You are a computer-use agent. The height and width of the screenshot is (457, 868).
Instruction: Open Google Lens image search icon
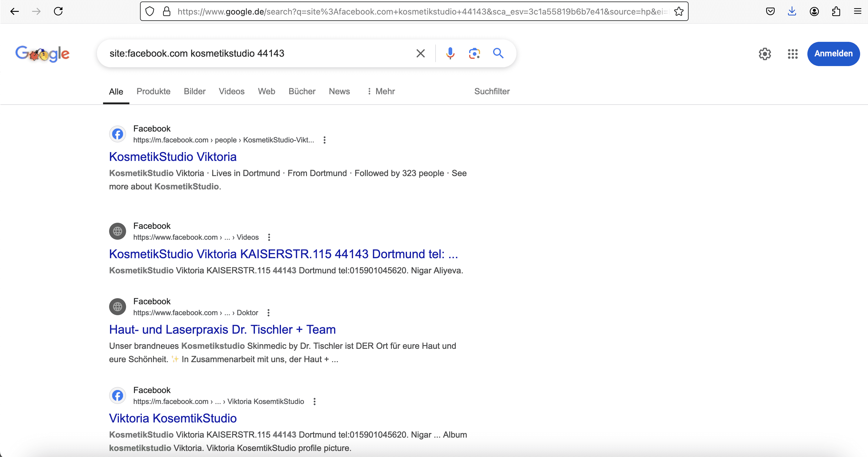[x=474, y=53]
